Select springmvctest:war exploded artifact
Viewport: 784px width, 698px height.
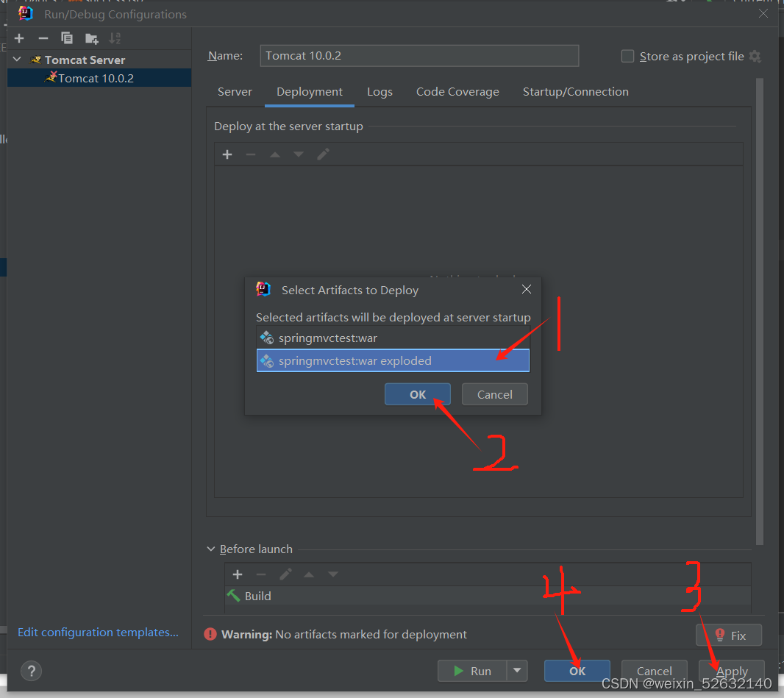pos(393,360)
